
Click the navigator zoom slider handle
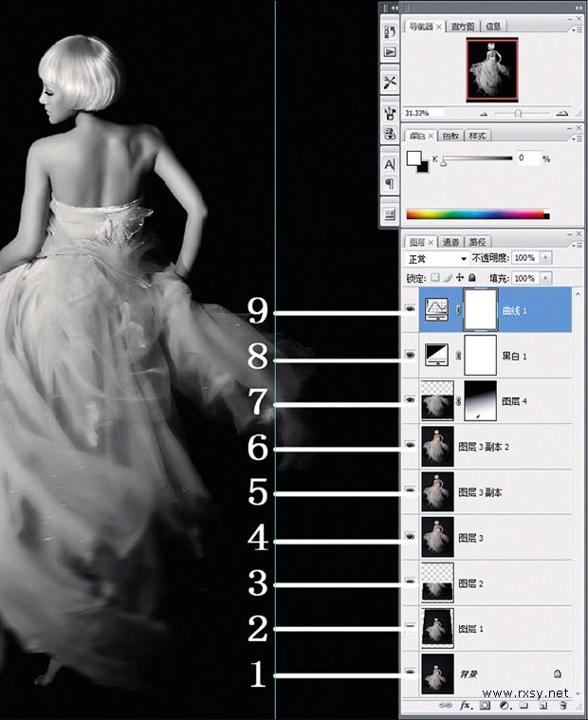(518, 113)
